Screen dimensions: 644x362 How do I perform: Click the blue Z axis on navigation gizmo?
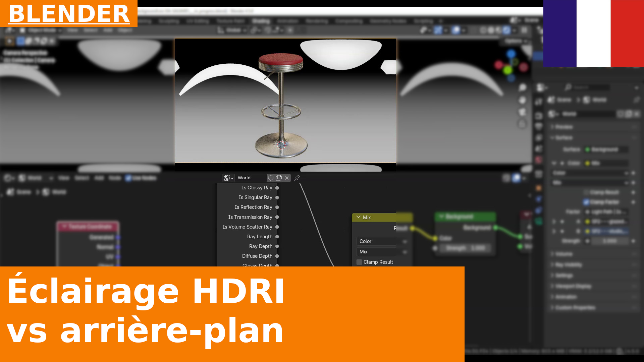[x=511, y=54]
